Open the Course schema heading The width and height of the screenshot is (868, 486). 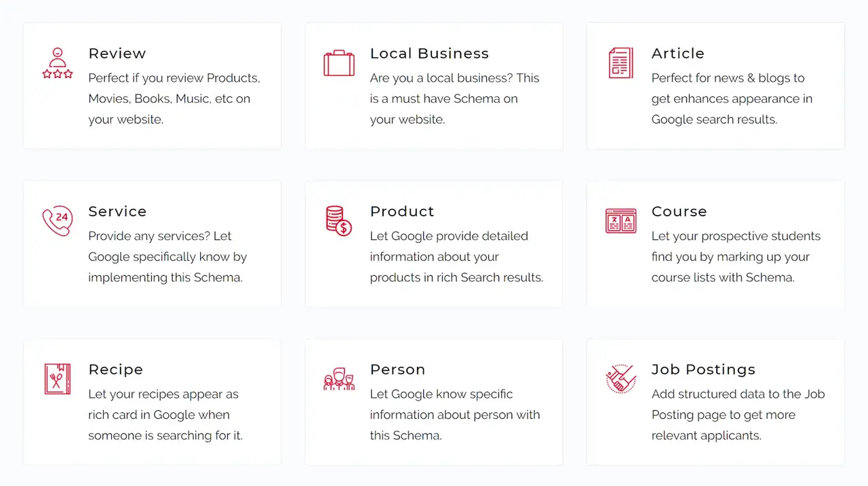679,211
